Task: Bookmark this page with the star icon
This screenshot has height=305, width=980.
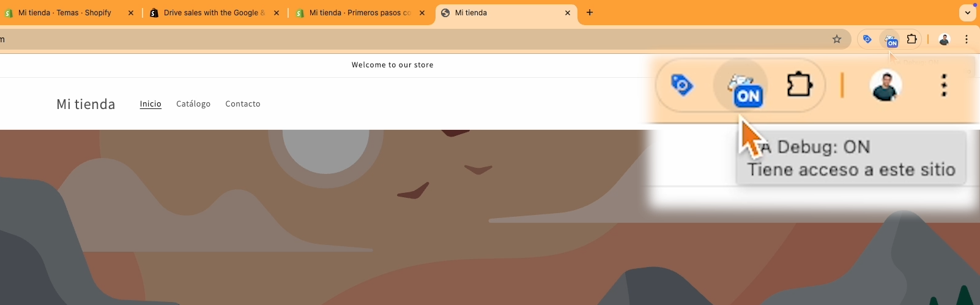Action: pyautogui.click(x=837, y=39)
